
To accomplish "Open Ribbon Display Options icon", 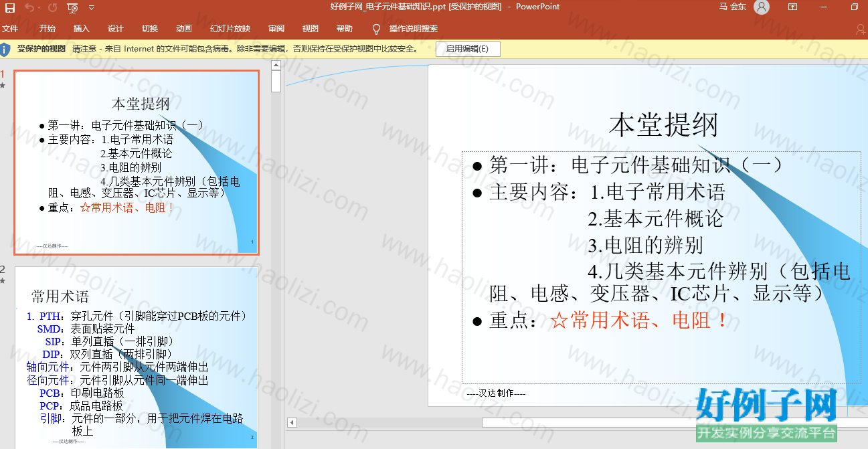I will (792, 7).
